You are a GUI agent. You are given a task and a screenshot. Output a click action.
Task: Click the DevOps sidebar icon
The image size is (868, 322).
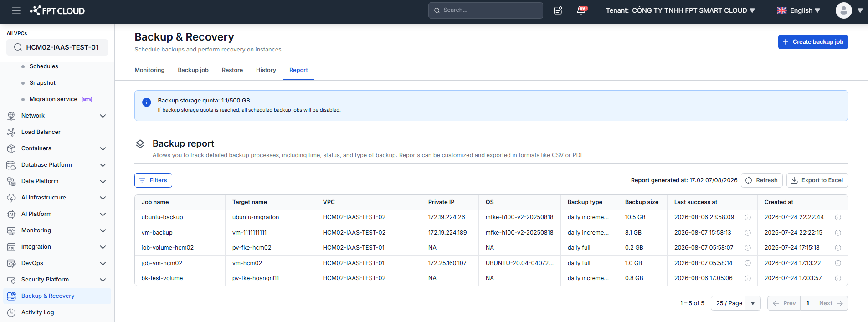pos(11,263)
